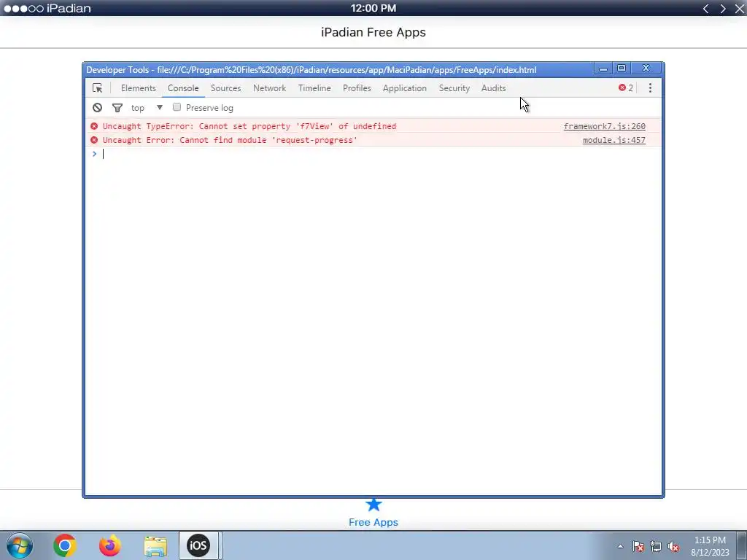Open the top execution context dropdown
The width and height of the screenshot is (747, 560).
(147, 108)
